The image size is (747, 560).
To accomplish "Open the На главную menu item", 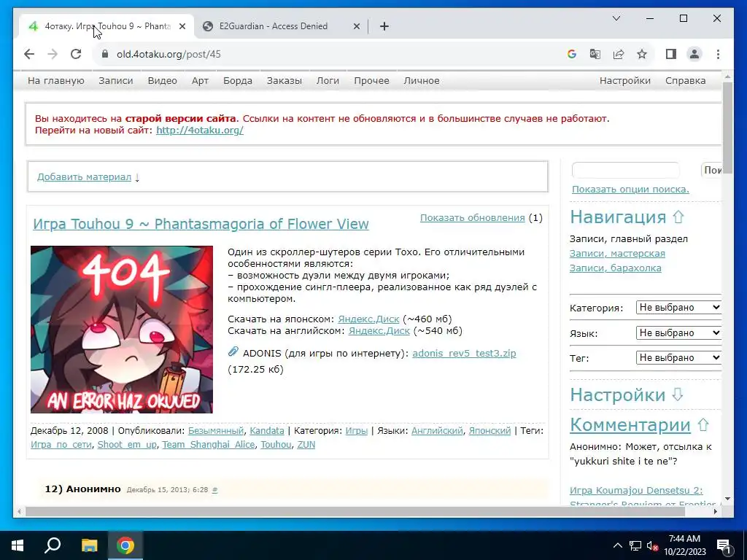I will [x=55, y=80].
